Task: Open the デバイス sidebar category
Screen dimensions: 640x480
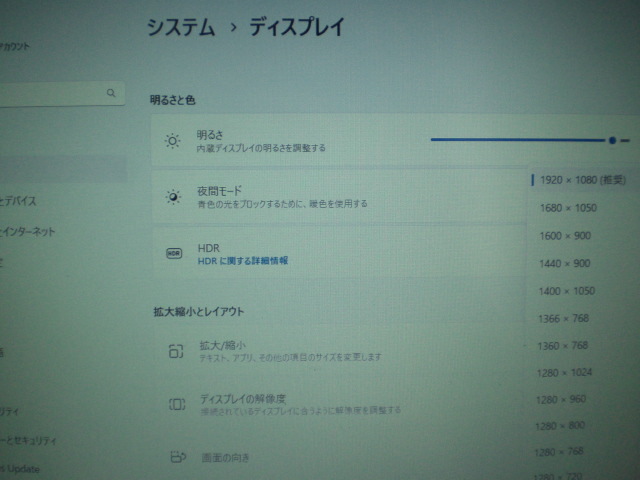Action: tap(18, 201)
